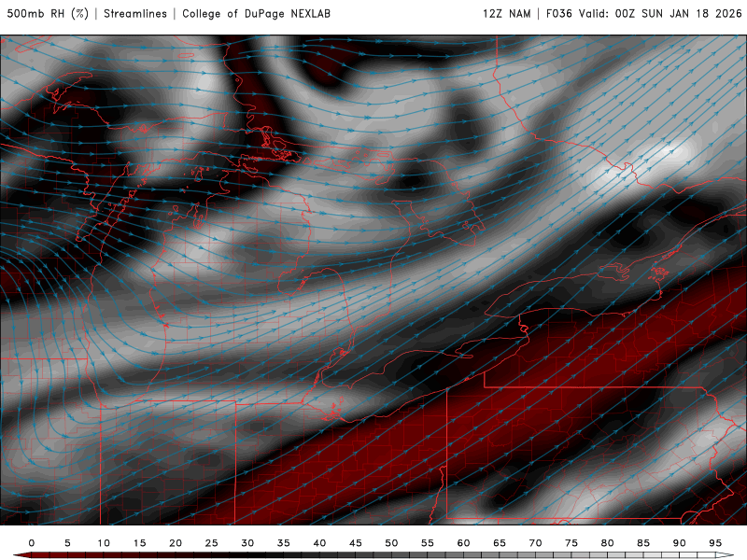747x560 pixels.
Task: Click the '500mb RH (%)' title text
Action: 48,13
